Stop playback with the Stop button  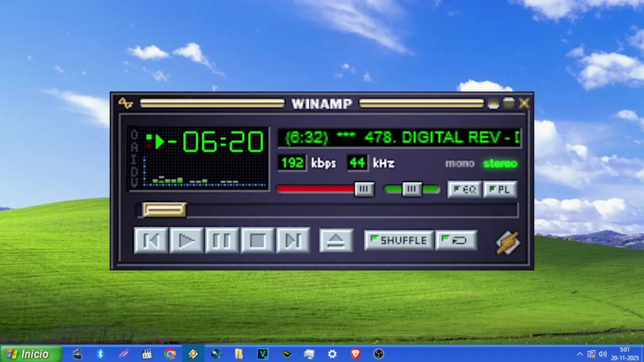(x=258, y=241)
